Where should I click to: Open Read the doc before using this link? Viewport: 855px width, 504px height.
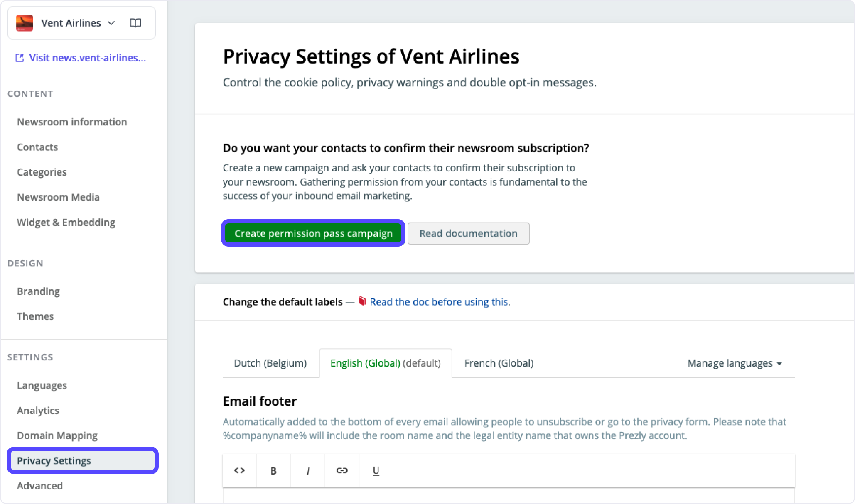point(440,302)
